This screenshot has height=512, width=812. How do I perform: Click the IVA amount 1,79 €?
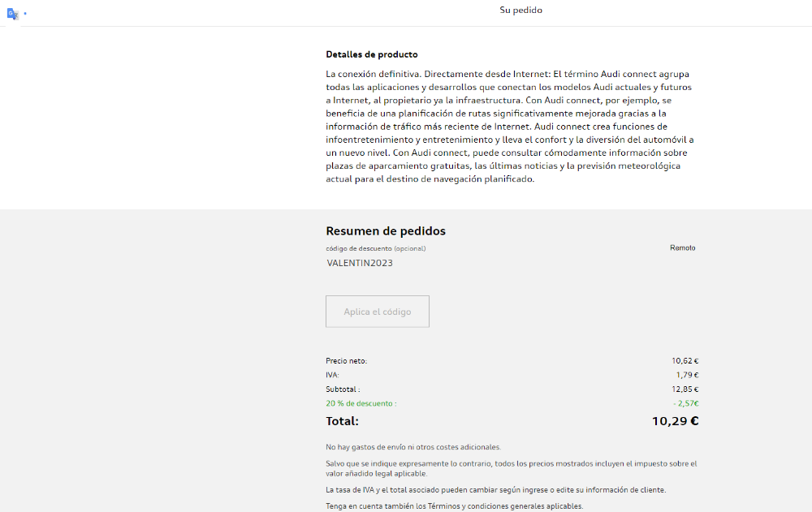[x=687, y=375]
